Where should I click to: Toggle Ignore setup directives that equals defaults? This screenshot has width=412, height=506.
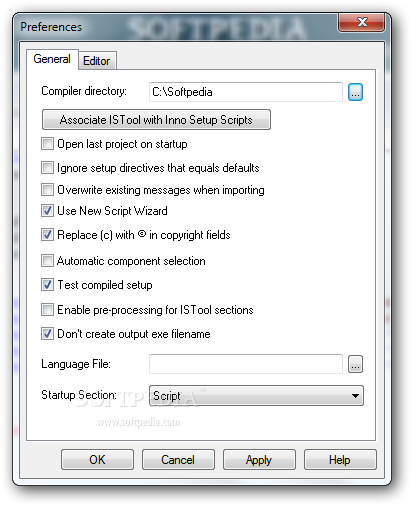coord(47,168)
